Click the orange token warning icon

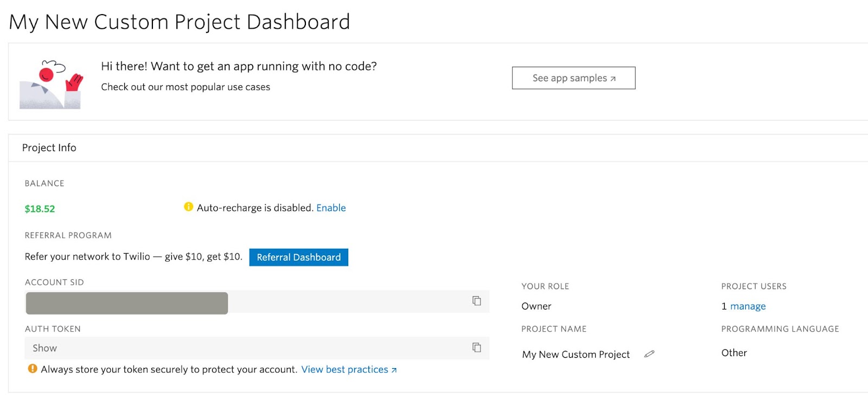click(33, 369)
